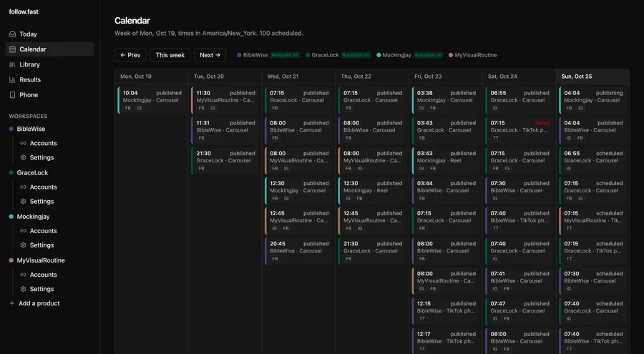Open Sunday 07:30 scheduled BibleWise Carousel

tap(593, 281)
